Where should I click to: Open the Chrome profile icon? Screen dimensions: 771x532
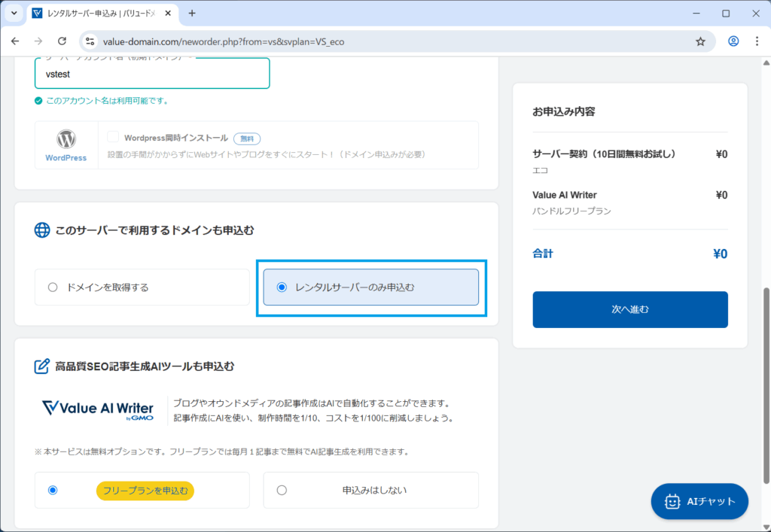[733, 41]
